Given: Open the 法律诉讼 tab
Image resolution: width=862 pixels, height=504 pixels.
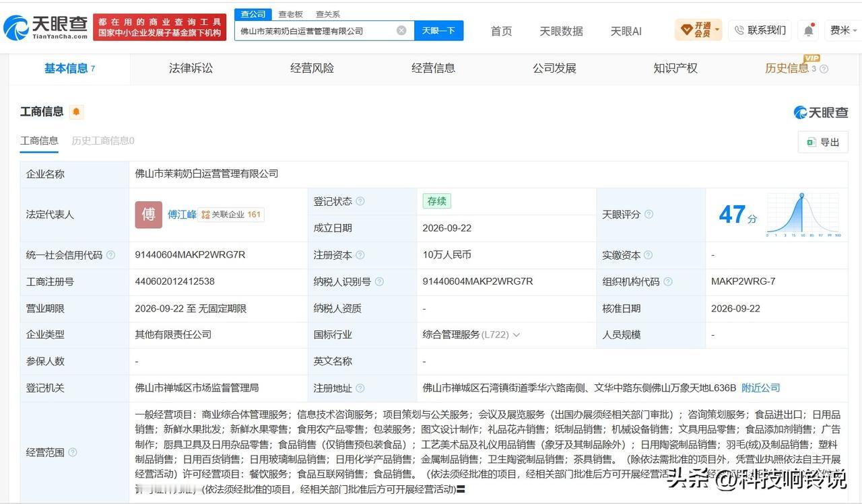Looking at the screenshot, I should 191,68.
